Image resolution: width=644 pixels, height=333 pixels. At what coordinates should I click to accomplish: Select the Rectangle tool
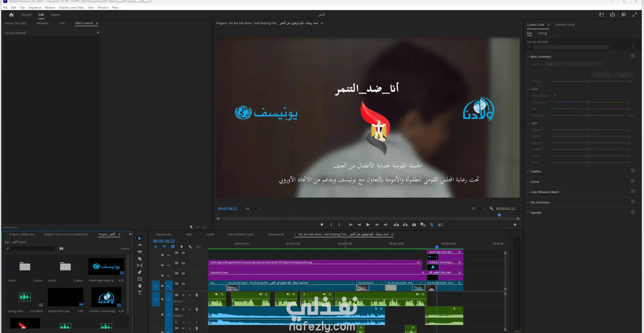click(140, 279)
